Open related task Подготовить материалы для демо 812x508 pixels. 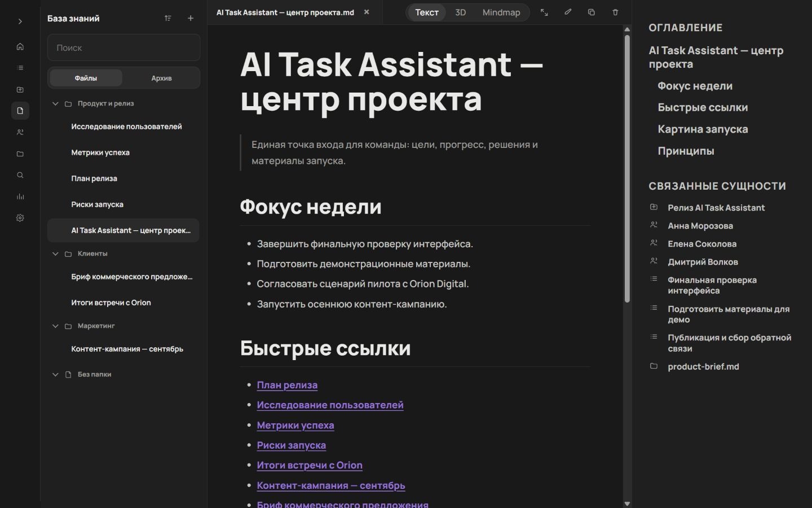tap(729, 314)
